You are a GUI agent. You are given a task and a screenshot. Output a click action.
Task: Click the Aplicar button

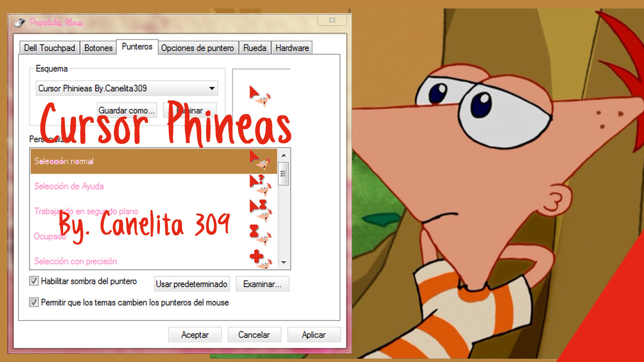point(314,335)
